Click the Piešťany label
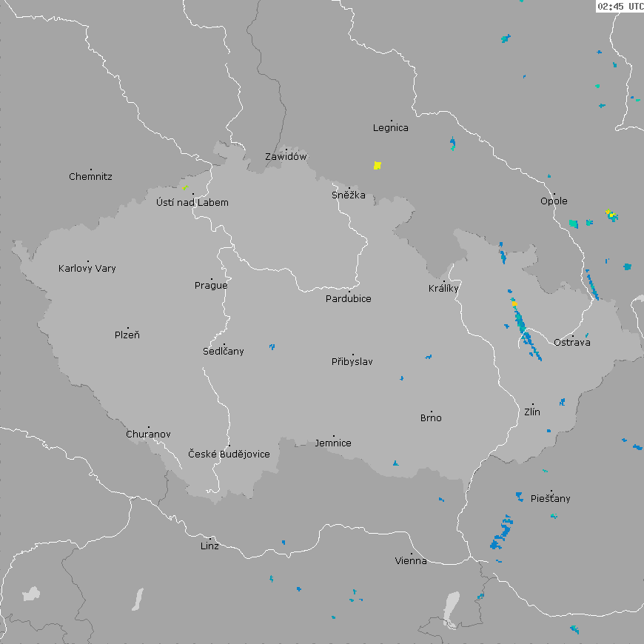The width and height of the screenshot is (644, 644). point(550,499)
